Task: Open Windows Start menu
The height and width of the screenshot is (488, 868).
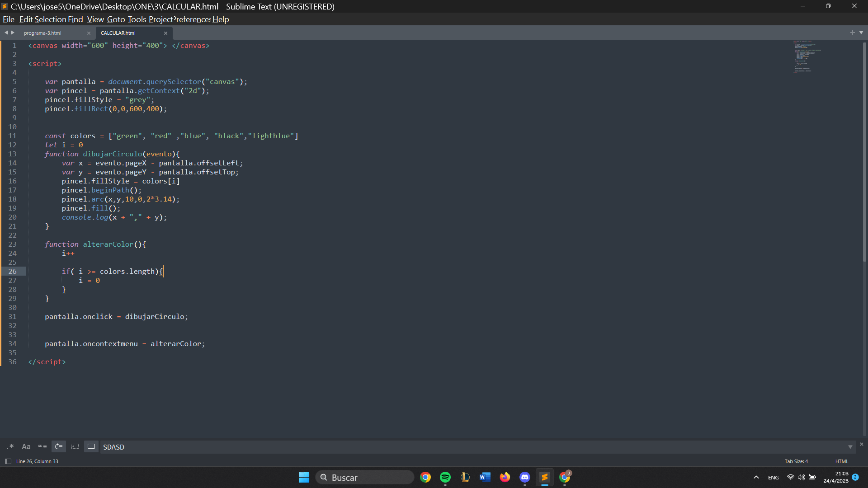Action: (x=304, y=477)
